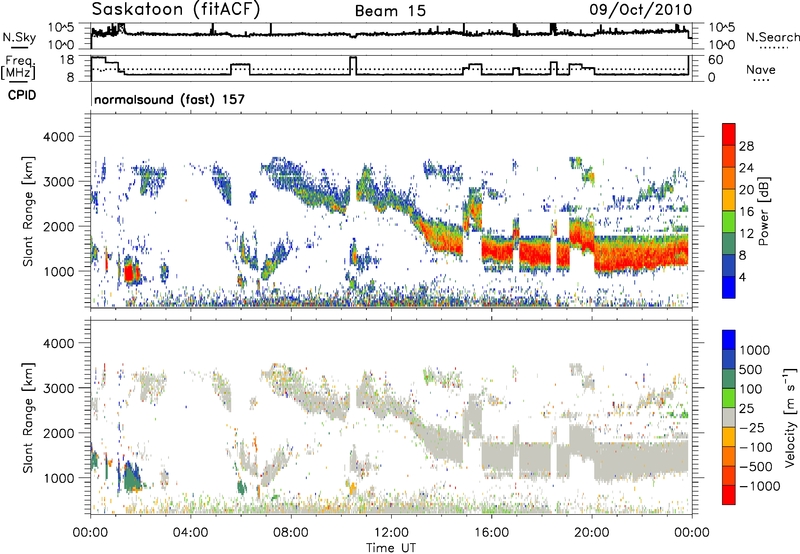Click the "20:00" time tick label
The height and width of the screenshot is (554, 800).
(x=591, y=533)
